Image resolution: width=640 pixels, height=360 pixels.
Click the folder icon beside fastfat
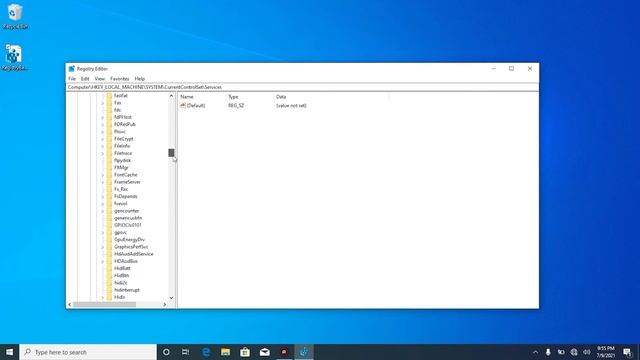(109, 96)
